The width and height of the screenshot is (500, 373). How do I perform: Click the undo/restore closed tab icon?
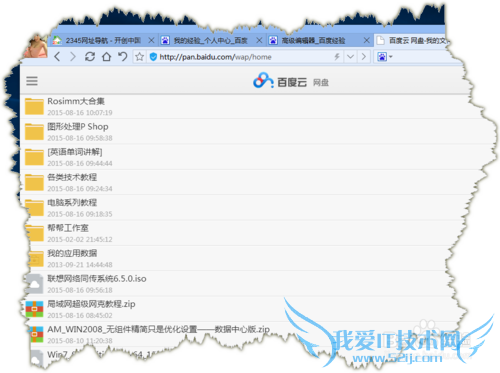(x=123, y=57)
